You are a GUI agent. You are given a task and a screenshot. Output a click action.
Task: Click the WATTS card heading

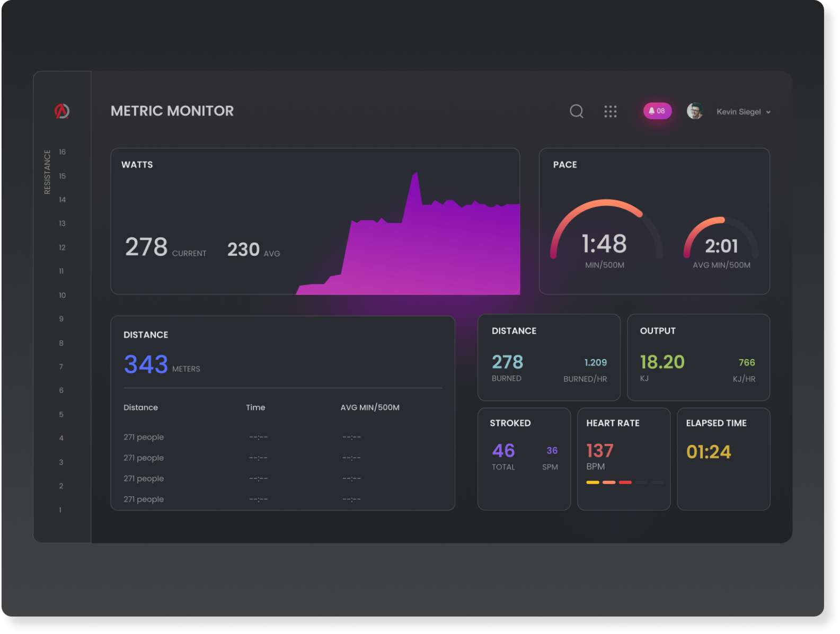137,165
